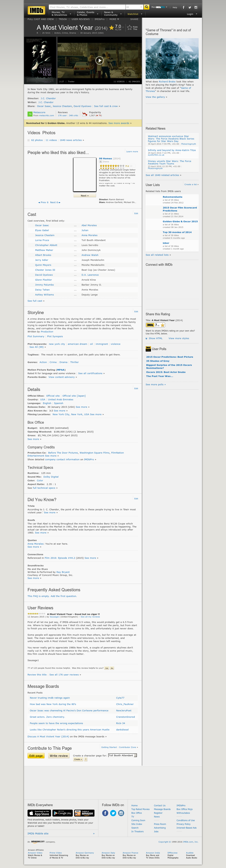Open the Toll Booth Attendant character dropdown
This screenshot has height=868, width=226.
(x=122, y=755)
